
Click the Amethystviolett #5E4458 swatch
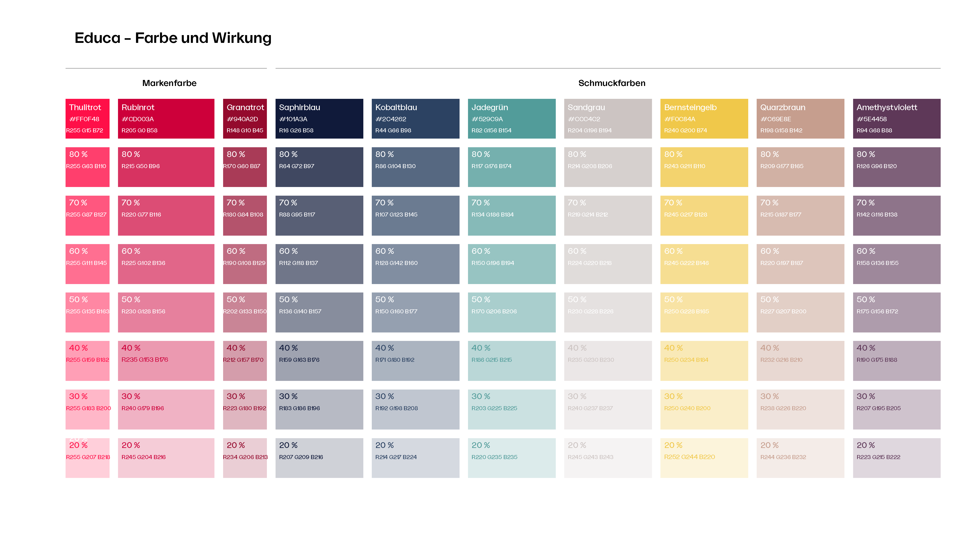[x=896, y=119]
